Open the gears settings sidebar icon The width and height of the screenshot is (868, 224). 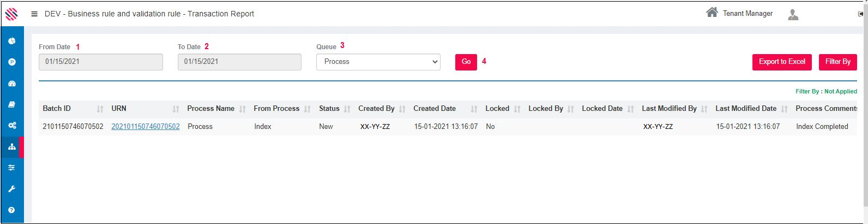point(11,126)
